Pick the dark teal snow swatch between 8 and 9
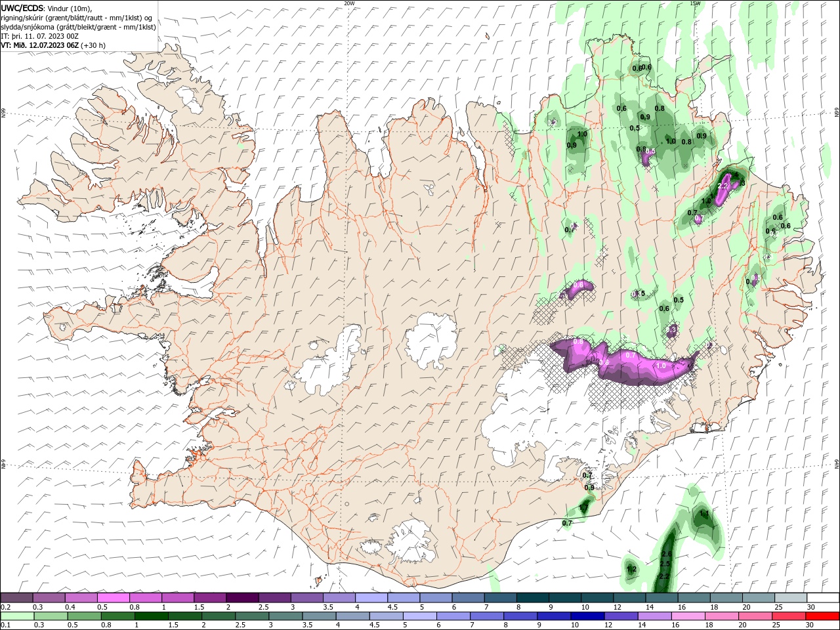 (x=533, y=597)
